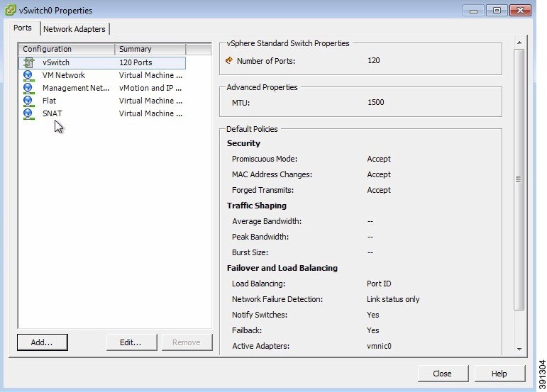Click the Load Balancing value Port ID
547x392 pixels.
tap(379, 284)
